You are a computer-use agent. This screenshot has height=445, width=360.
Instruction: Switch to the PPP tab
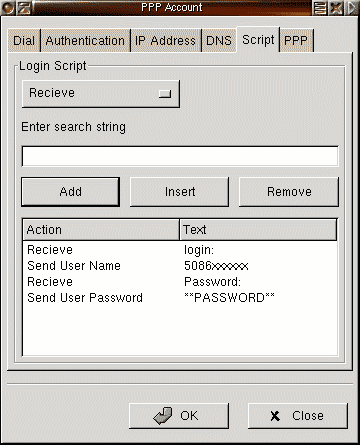point(296,41)
